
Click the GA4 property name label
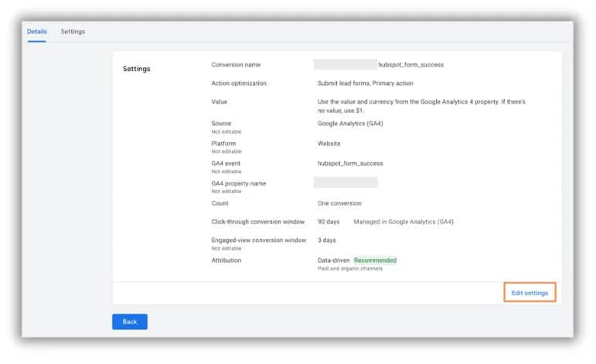tap(238, 183)
